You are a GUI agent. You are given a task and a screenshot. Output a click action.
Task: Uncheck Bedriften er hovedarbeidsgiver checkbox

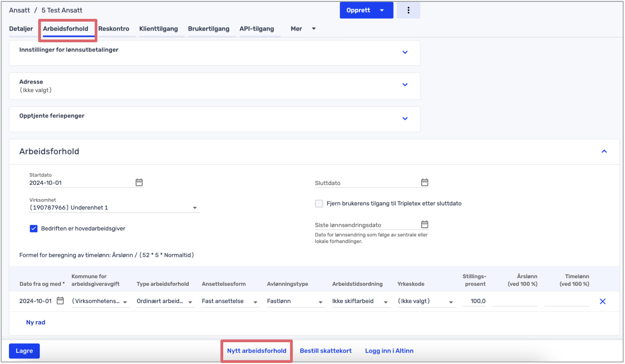pos(34,229)
